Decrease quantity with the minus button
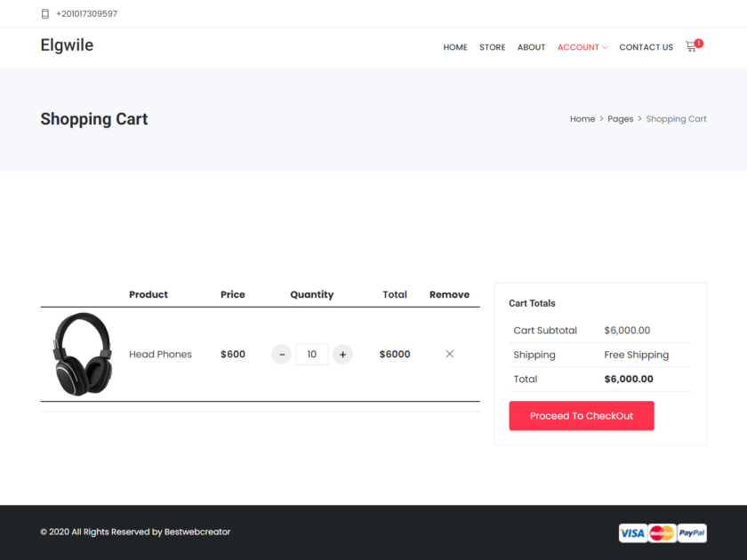Viewport: 747px width, 560px height. coord(281,354)
